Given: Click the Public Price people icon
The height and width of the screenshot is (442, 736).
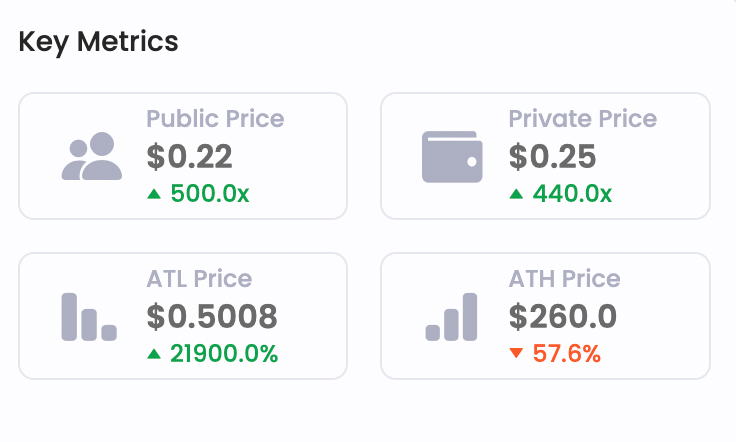Looking at the screenshot, I should click(91, 157).
